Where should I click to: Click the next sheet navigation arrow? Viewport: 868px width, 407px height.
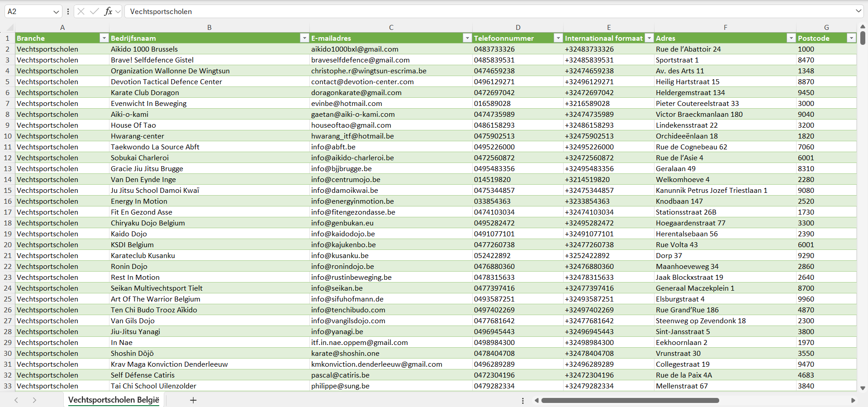34,400
